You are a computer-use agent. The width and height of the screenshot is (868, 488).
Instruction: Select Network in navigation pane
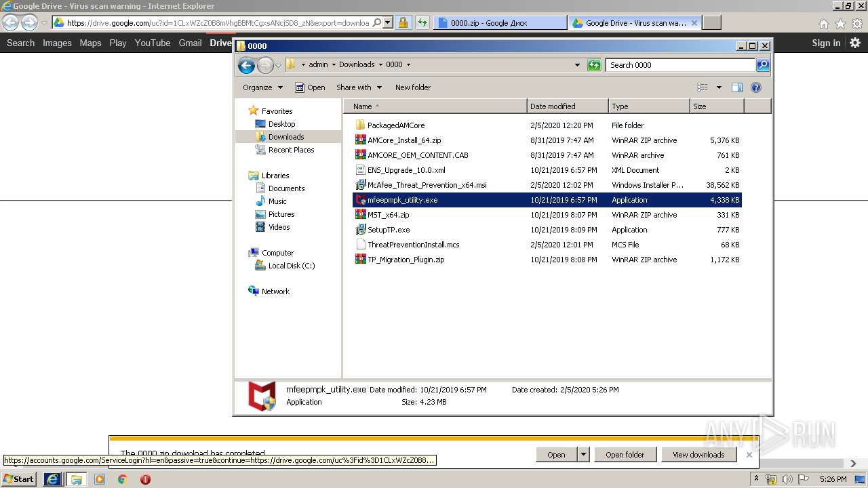(275, 291)
